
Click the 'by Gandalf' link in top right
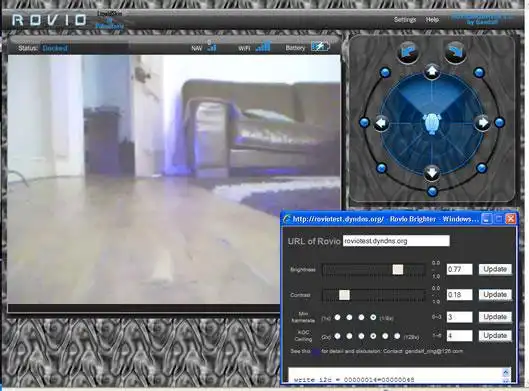482,22
